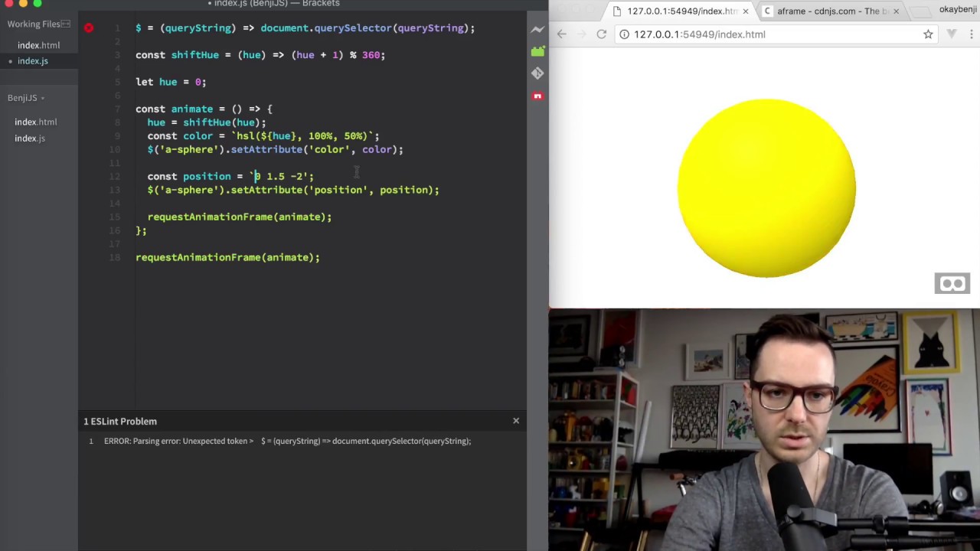
Task: Click the Git diamond icon in Brackets sidebar
Action: 537,73
